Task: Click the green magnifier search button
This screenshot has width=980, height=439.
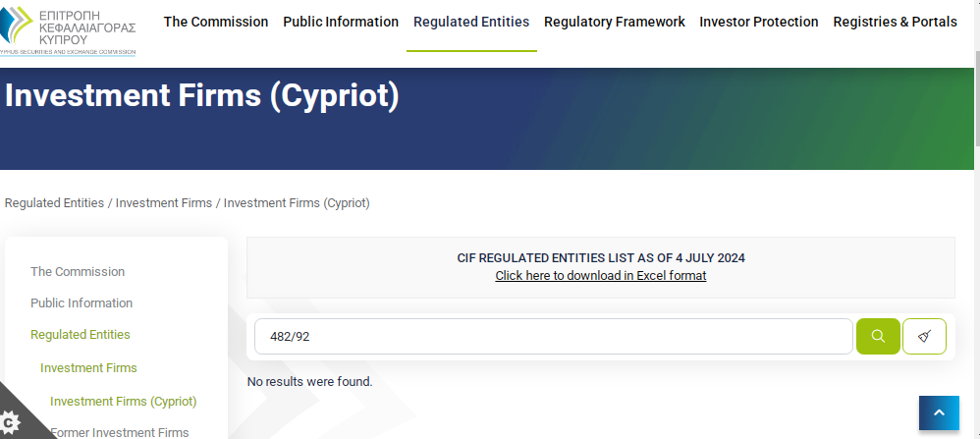Action: click(878, 337)
